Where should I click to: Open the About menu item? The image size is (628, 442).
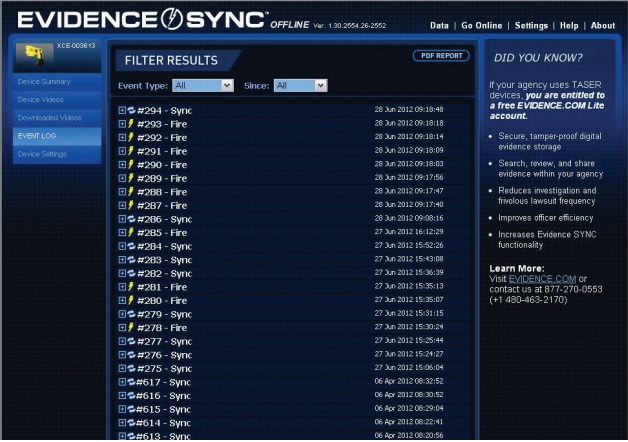603,26
